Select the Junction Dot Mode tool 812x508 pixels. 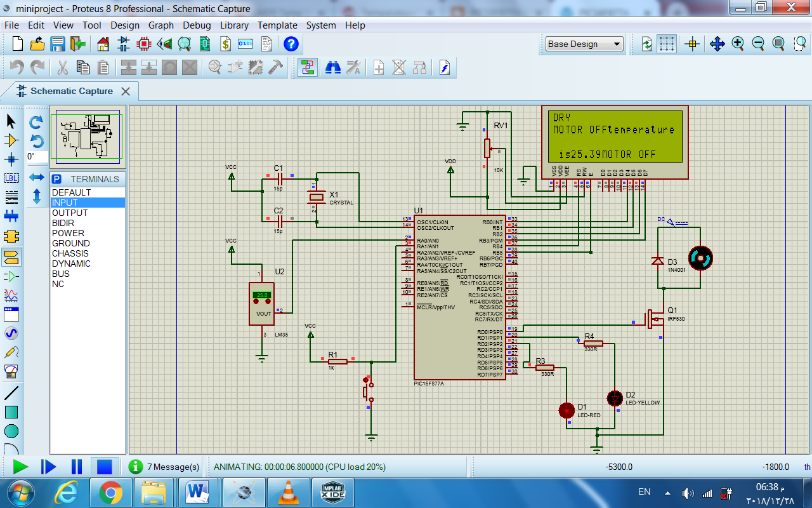[11, 159]
